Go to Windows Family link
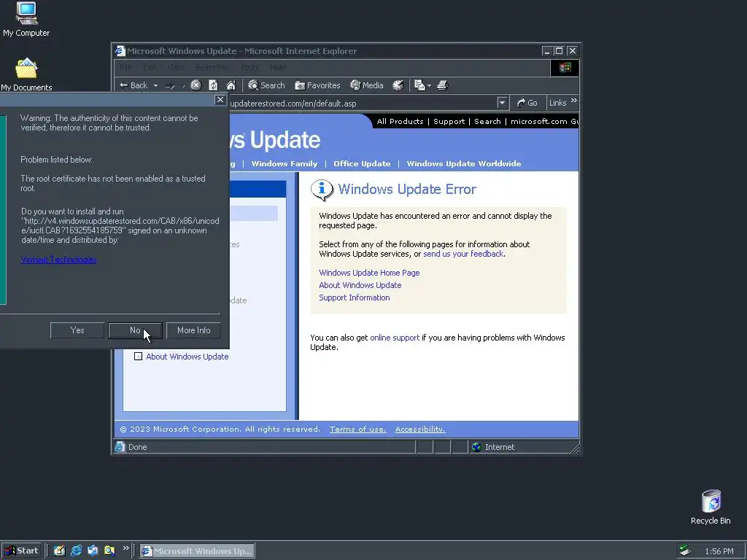 pyautogui.click(x=285, y=164)
